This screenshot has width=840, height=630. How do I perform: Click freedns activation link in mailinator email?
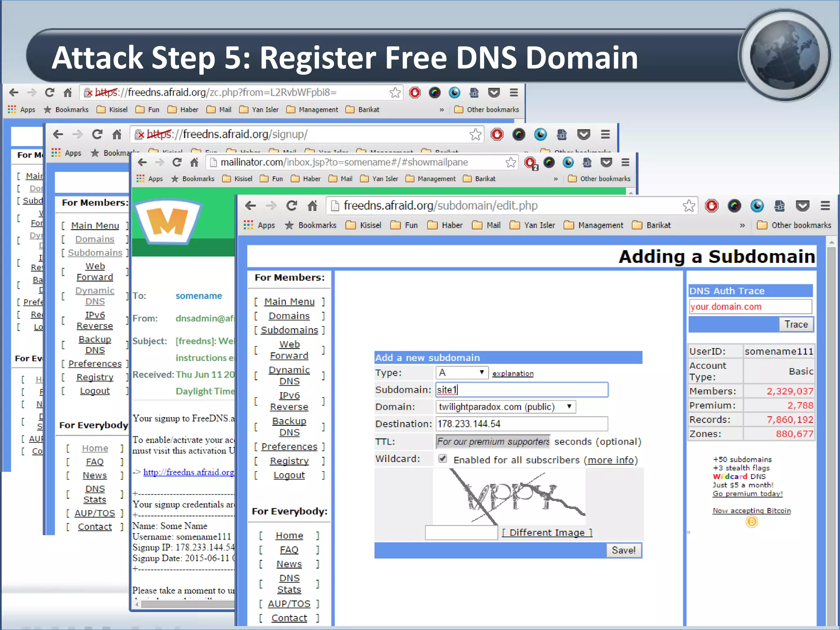click(x=189, y=472)
